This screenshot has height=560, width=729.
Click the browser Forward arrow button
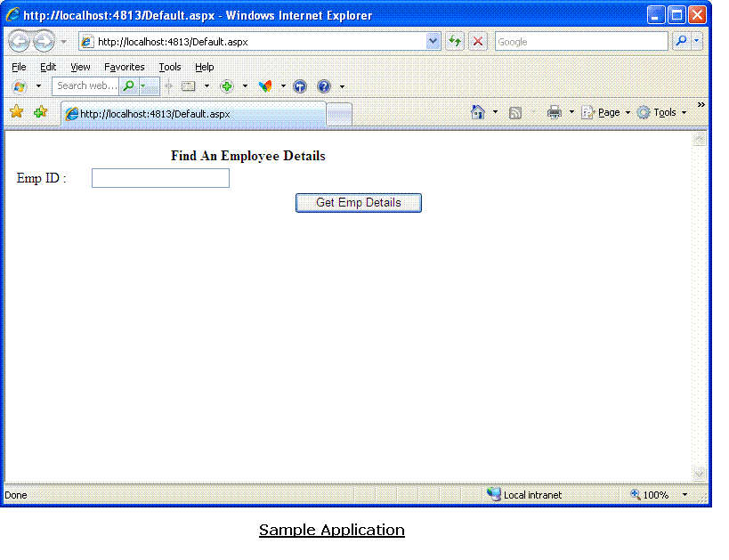click(x=44, y=41)
